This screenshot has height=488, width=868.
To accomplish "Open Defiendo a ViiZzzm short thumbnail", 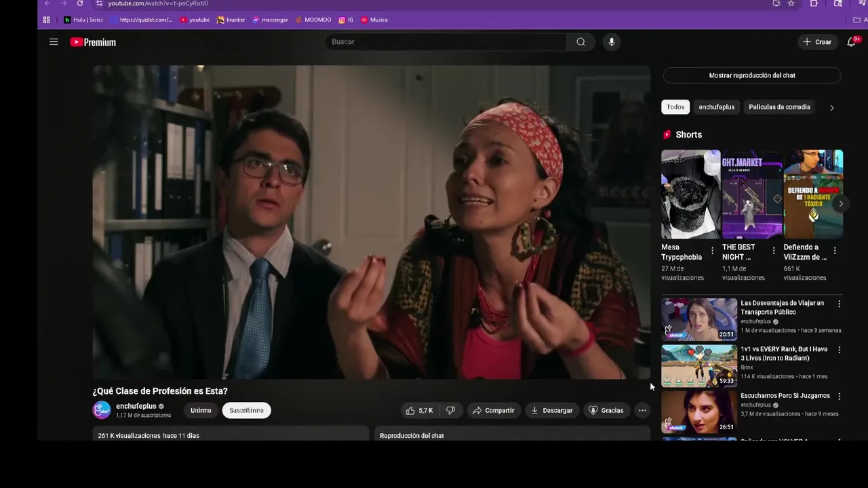I will [813, 194].
